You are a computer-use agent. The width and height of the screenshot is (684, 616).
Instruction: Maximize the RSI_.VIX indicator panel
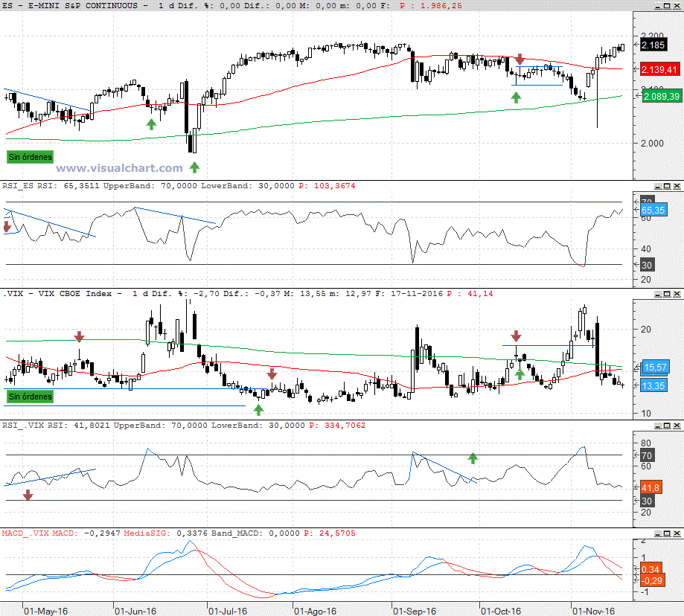[668, 426]
